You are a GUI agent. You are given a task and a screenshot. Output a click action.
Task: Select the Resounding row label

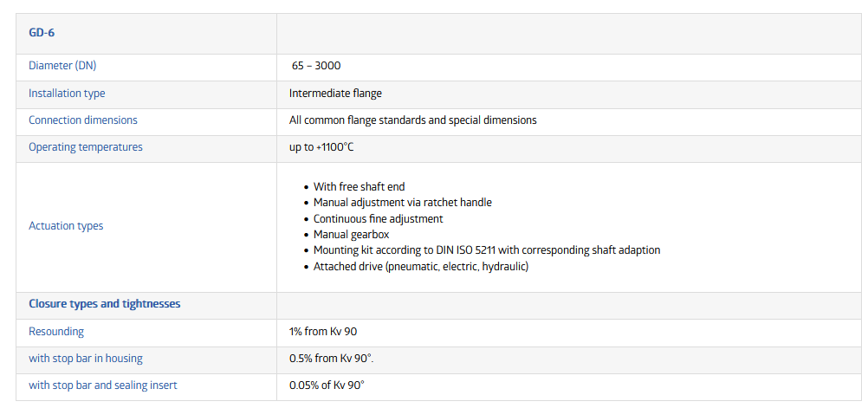pos(56,331)
